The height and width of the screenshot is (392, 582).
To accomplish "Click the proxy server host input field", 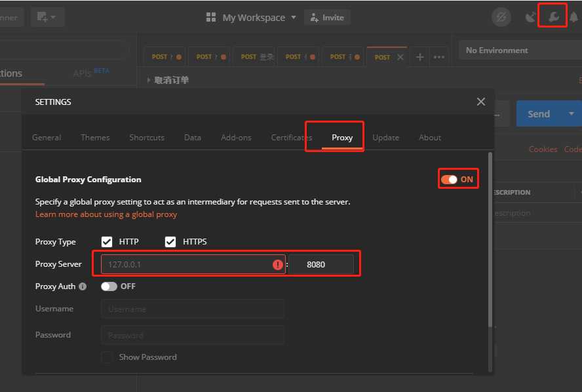I will tap(193, 264).
